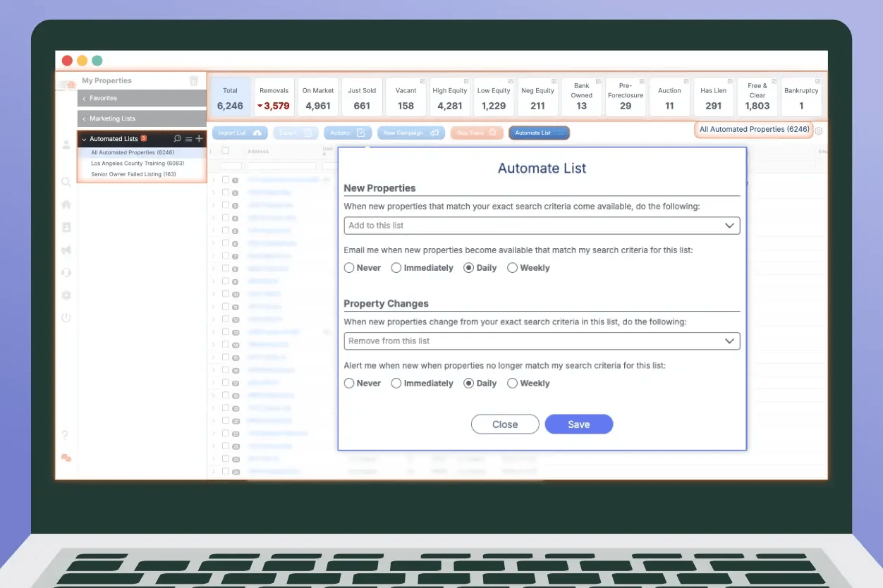The image size is (883, 588).
Task: Select the Daily email notification radio button
Action: [467, 268]
